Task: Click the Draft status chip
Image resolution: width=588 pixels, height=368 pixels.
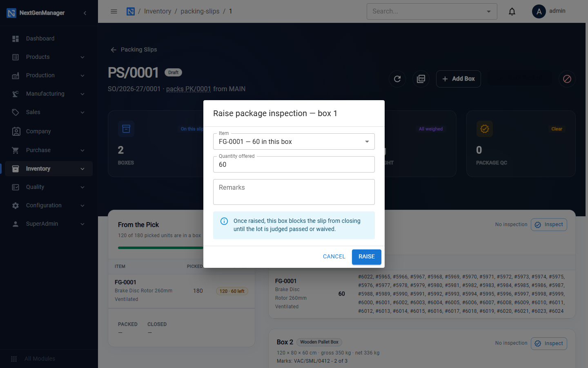Action: click(x=173, y=72)
